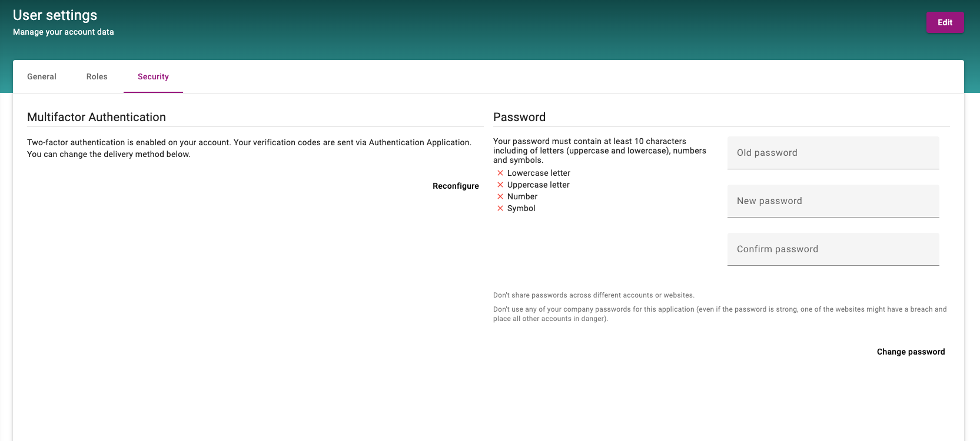
Task: Click the "Don't share passwords" notice
Action: click(x=593, y=295)
